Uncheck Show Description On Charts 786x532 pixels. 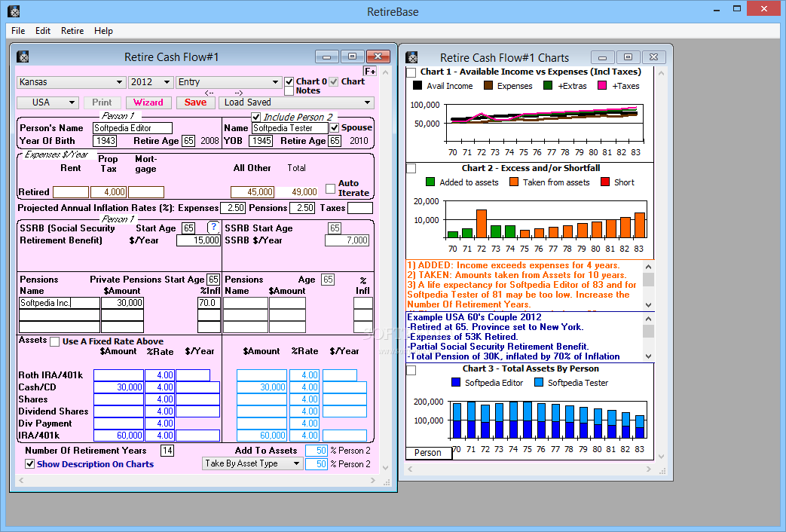(x=30, y=464)
